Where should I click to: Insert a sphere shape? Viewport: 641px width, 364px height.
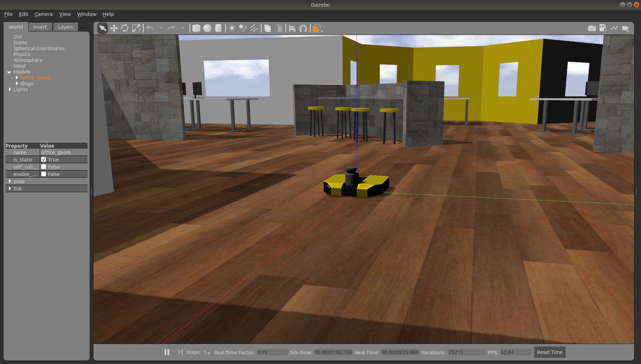(207, 28)
